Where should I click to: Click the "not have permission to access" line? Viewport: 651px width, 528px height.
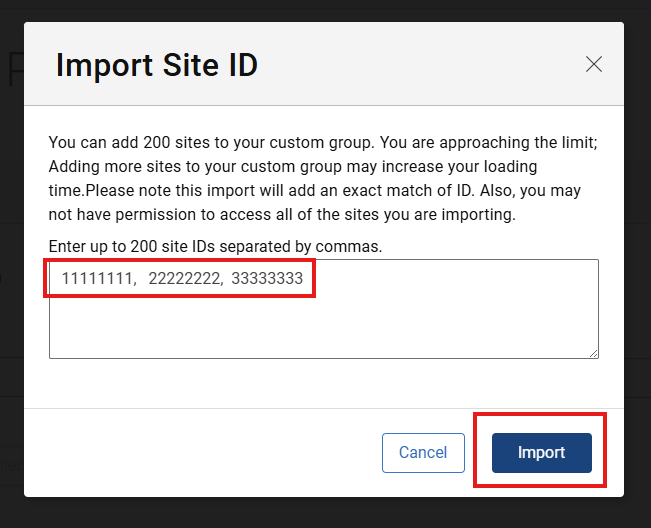click(x=160, y=214)
